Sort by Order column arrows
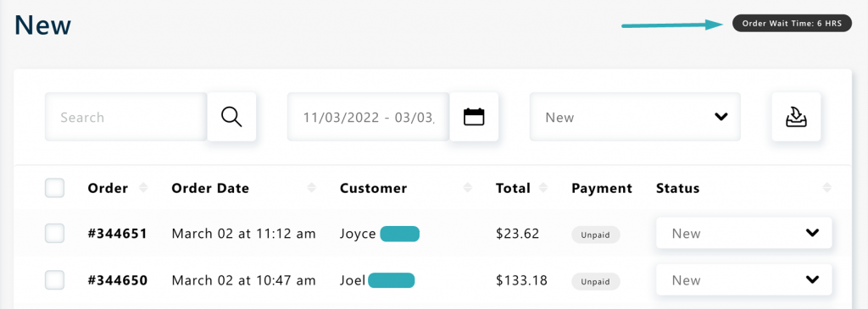Screen dimensions: 868x309 pyautogui.click(x=143, y=188)
